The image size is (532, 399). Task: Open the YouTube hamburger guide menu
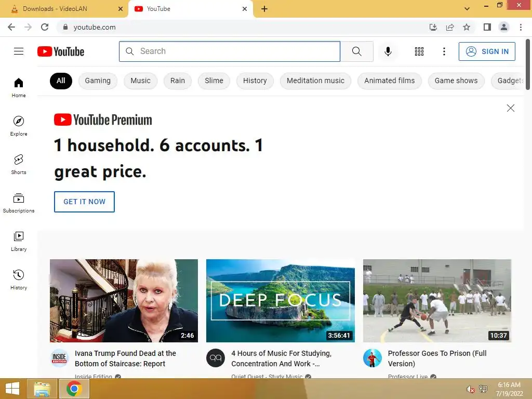tap(19, 51)
